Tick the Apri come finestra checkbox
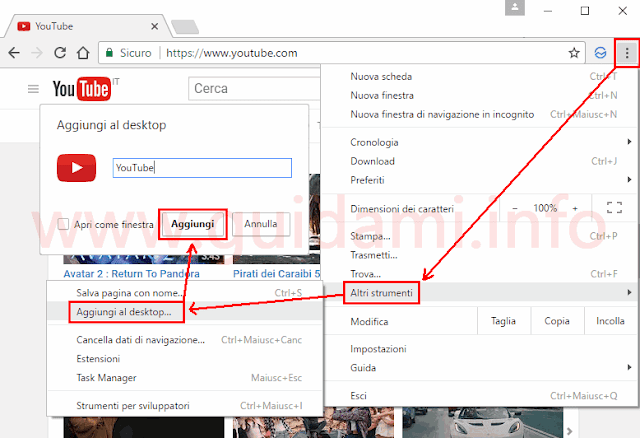The height and width of the screenshot is (438, 640). point(63,224)
